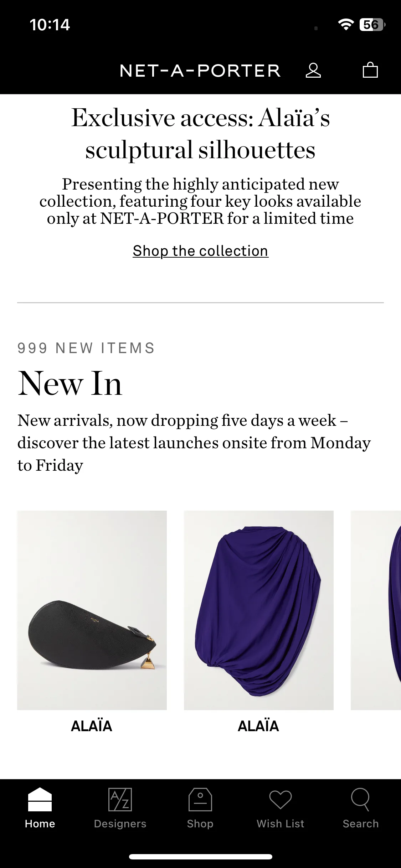Tap the Home tab icon
The height and width of the screenshot is (868, 401).
tap(40, 799)
